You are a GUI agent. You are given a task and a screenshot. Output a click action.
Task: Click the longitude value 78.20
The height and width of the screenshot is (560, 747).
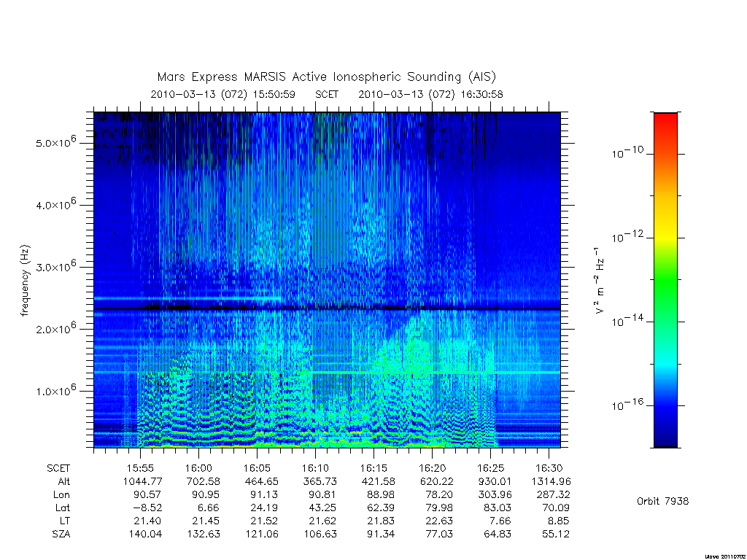439,495
